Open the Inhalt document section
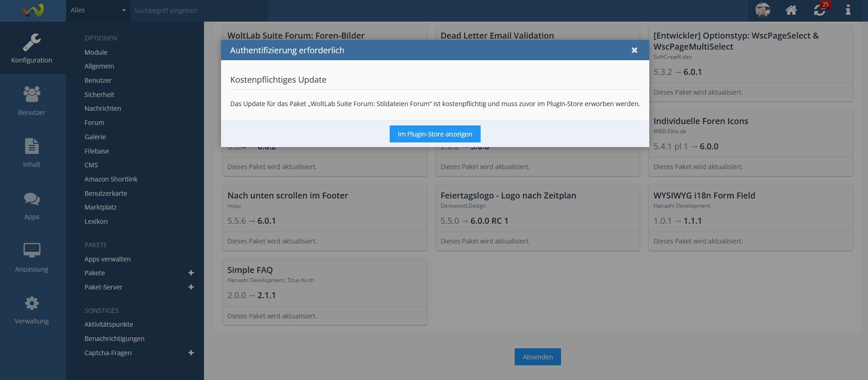 (x=32, y=153)
